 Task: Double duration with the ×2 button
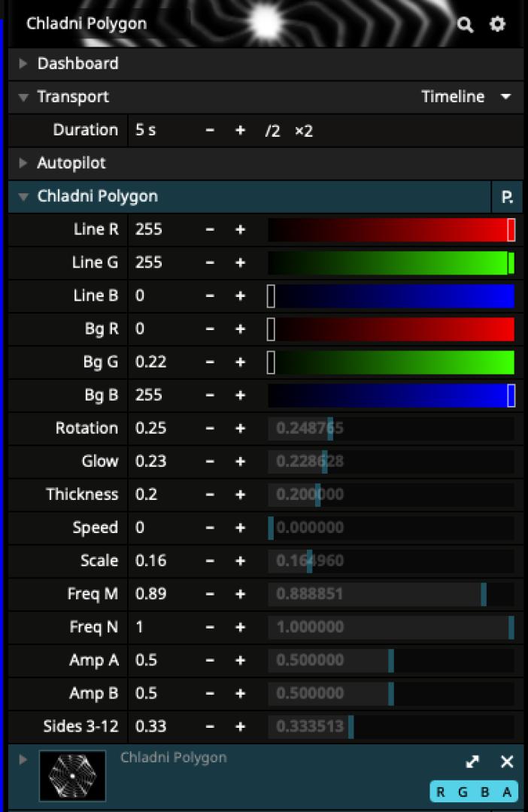point(304,130)
